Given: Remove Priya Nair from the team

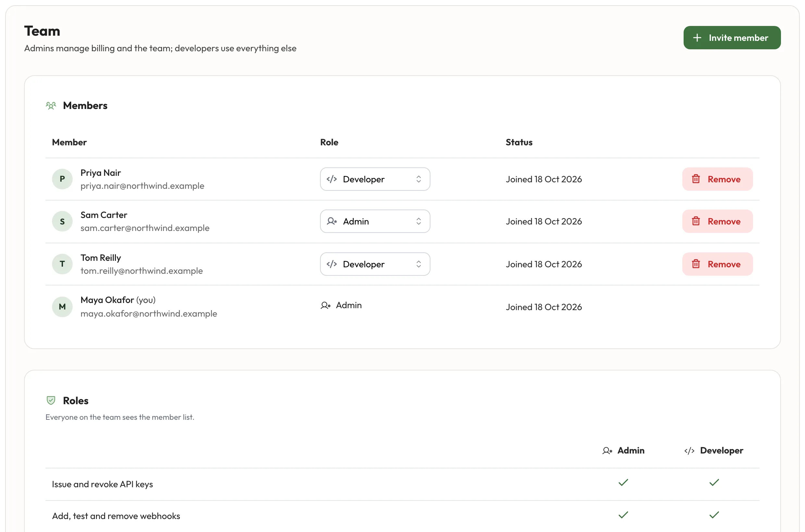Looking at the screenshot, I should point(717,179).
